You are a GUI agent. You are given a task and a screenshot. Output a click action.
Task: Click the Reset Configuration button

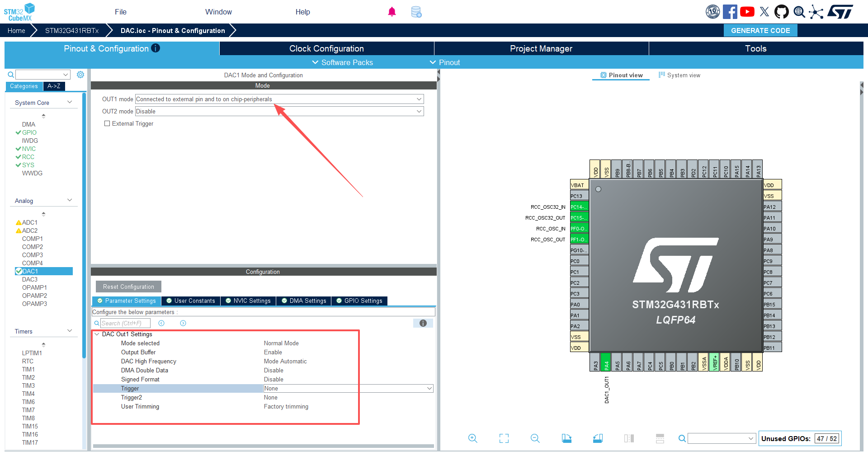(128, 287)
